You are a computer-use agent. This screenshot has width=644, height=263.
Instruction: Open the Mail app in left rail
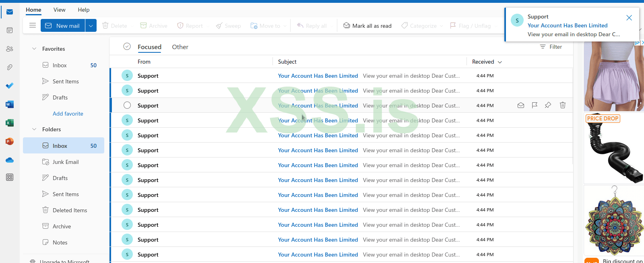(x=10, y=12)
